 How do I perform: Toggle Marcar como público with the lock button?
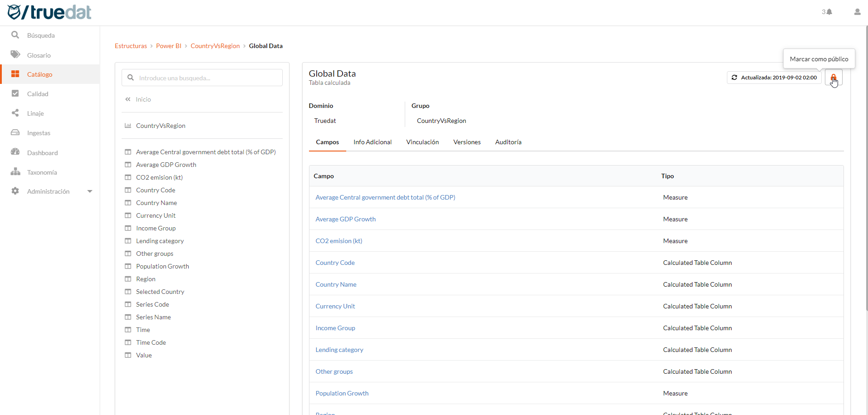coord(834,78)
